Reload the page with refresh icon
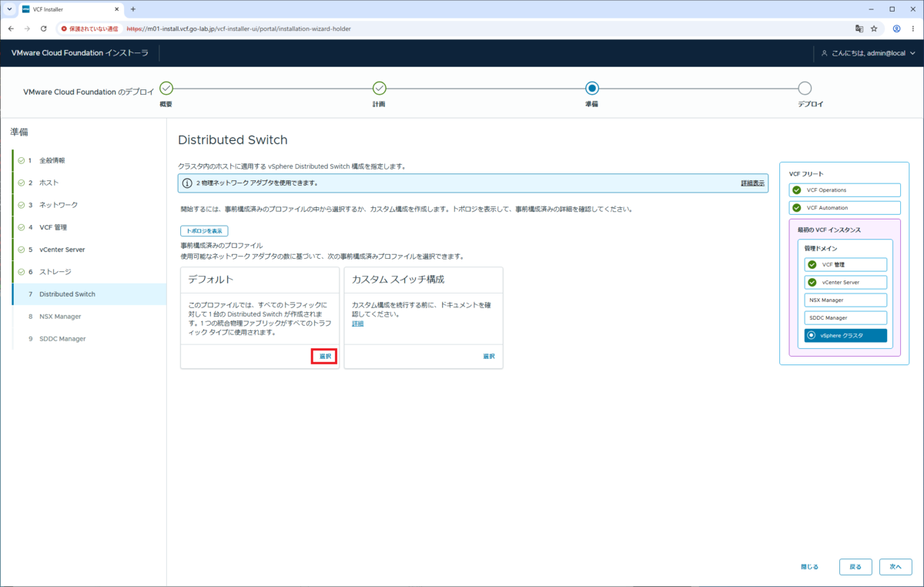The height and width of the screenshot is (587, 924). tap(44, 29)
